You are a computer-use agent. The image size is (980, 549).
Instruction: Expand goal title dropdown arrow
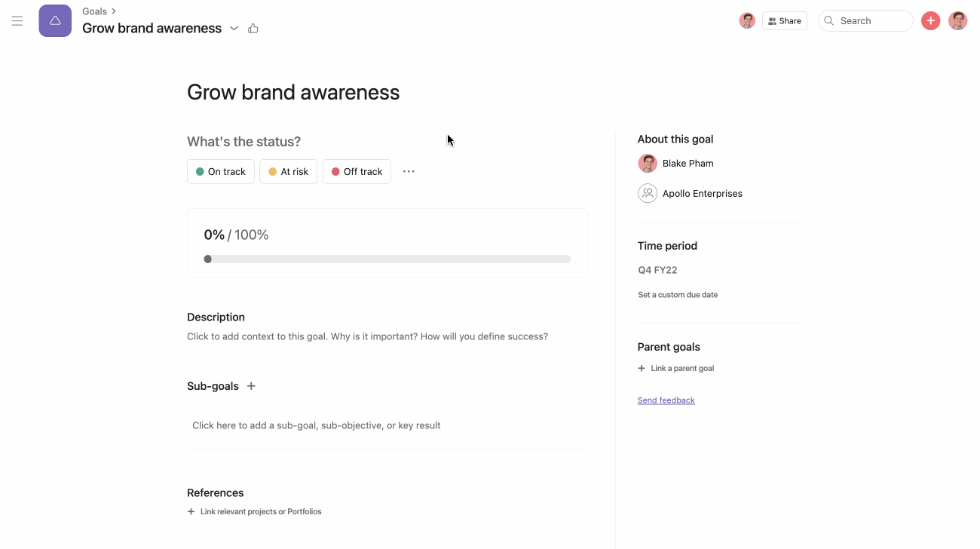pyautogui.click(x=234, y=29)
